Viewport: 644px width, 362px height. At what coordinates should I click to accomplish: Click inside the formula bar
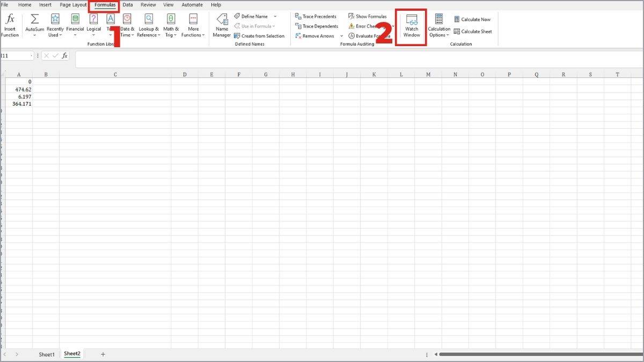coord(358,59)
